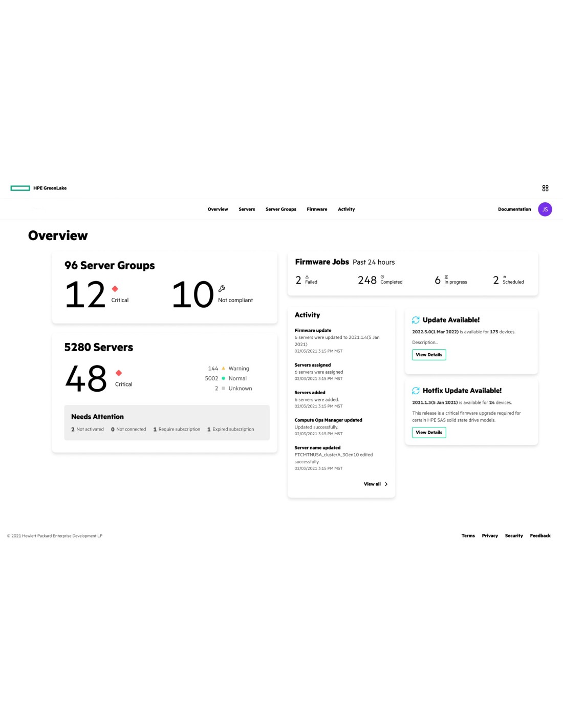
Task: Switch to the Servers tab
Action: click(x=247, y=209)
